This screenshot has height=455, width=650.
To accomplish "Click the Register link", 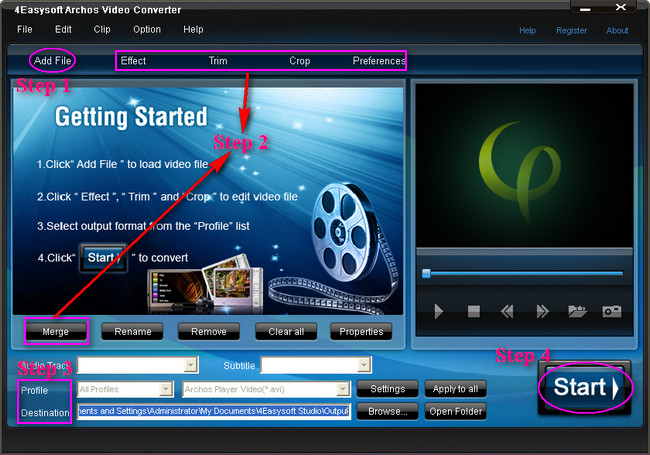I will click(571, 31).
